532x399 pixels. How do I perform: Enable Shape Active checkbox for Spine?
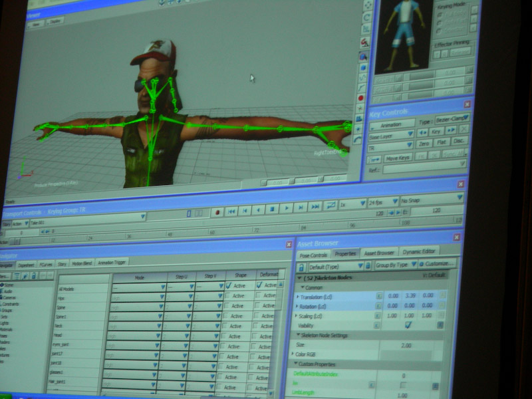click(227, 306)
